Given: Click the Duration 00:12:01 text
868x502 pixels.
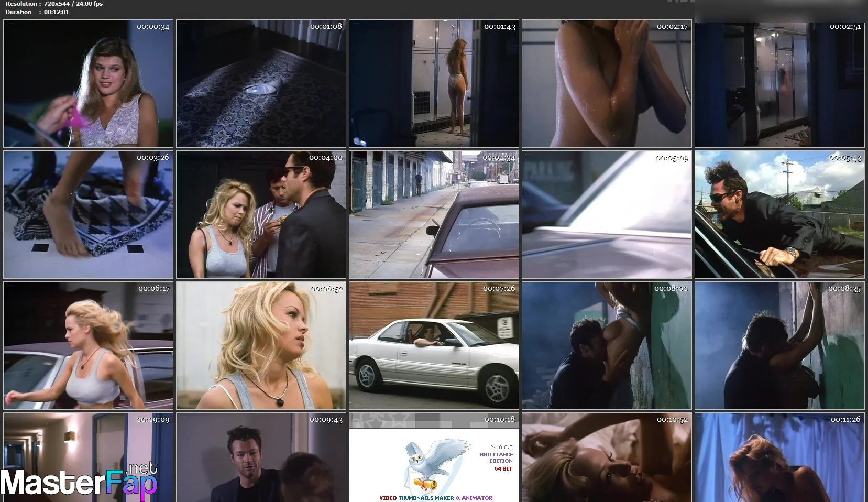Looking at the screenshot, I should 37,12.
